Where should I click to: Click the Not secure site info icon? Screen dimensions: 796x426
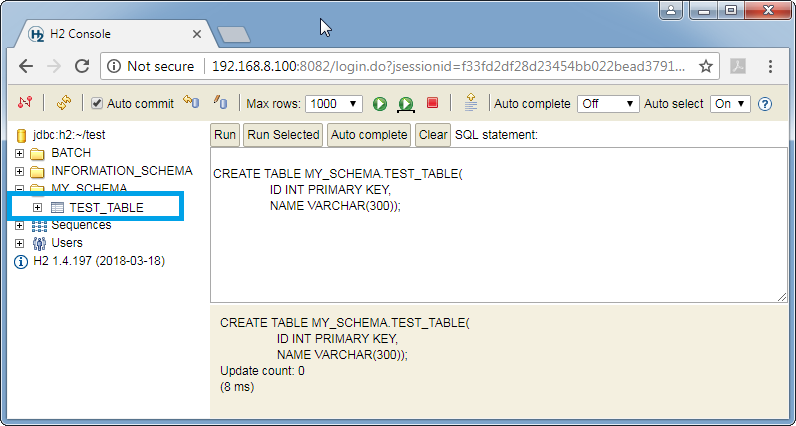tap(115, 66)
